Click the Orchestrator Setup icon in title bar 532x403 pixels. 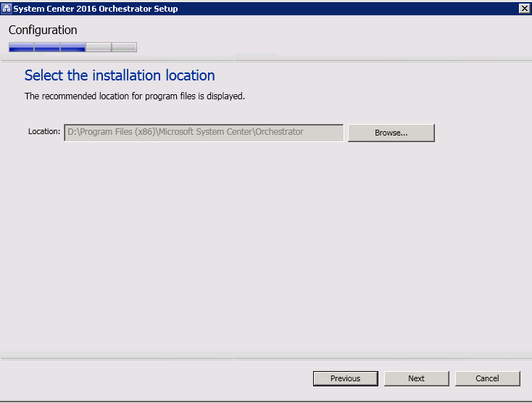click(7, 8)
